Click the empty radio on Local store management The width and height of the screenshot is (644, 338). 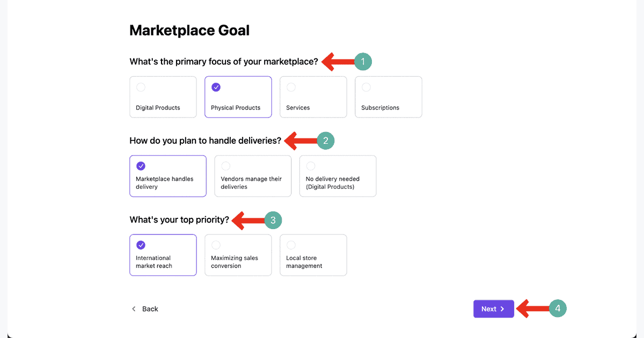pos(290,245)
